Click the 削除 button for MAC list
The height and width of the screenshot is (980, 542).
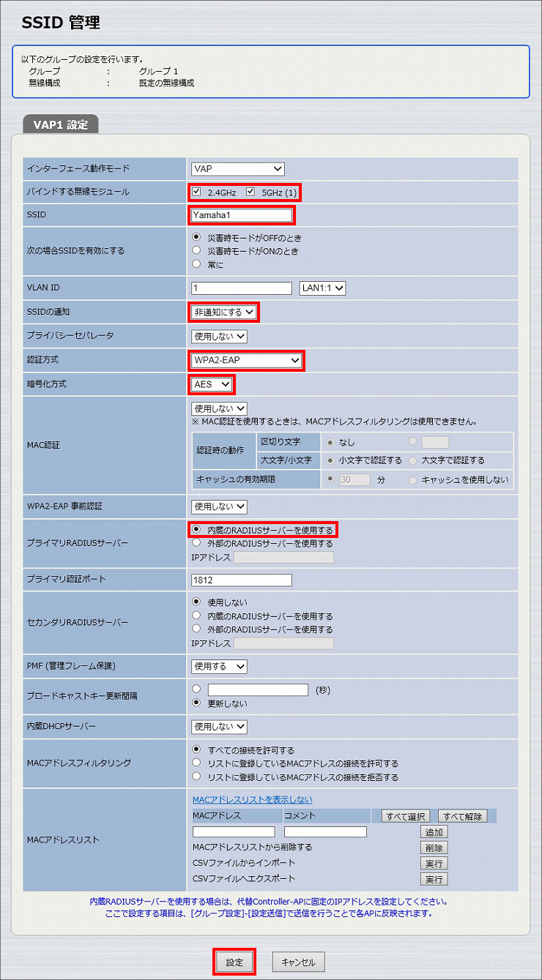click(434, 848)
